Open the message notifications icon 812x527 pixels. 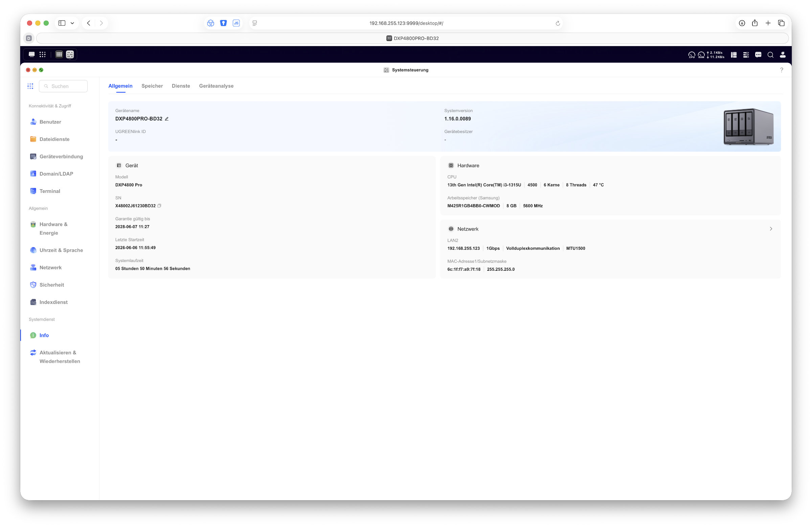click(758, 54)
